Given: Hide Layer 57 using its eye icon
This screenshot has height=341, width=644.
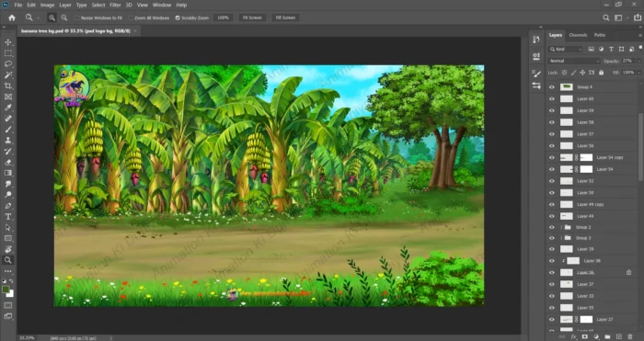Looking at the screenshot, I should (552, 134).
